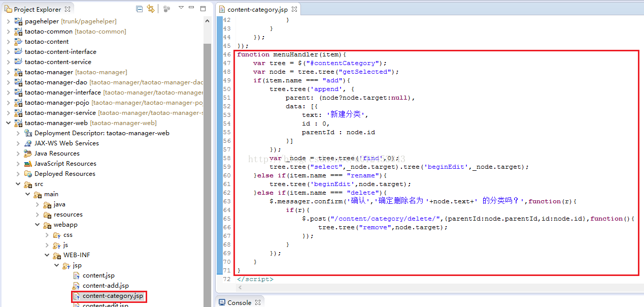
Task: Click the editor horizontal scroll left arrow
Action: click(x=241, y=287)
